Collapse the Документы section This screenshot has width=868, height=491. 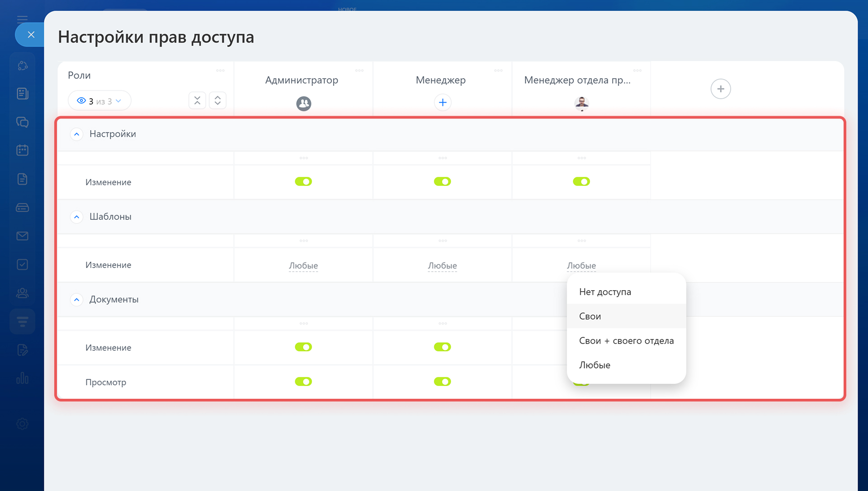[x=77, y=300]
